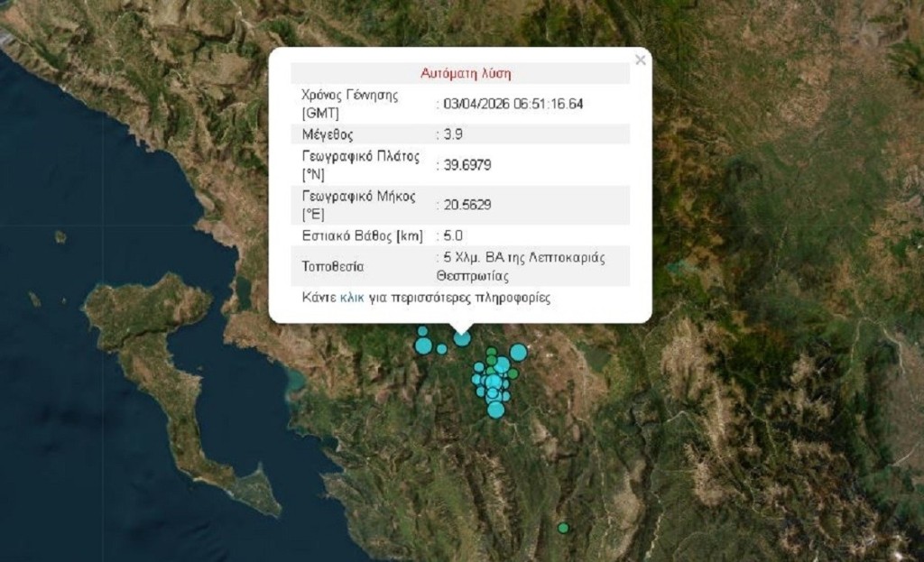Click the origin time value 03/04/2026 06:51:16.64

513,104
